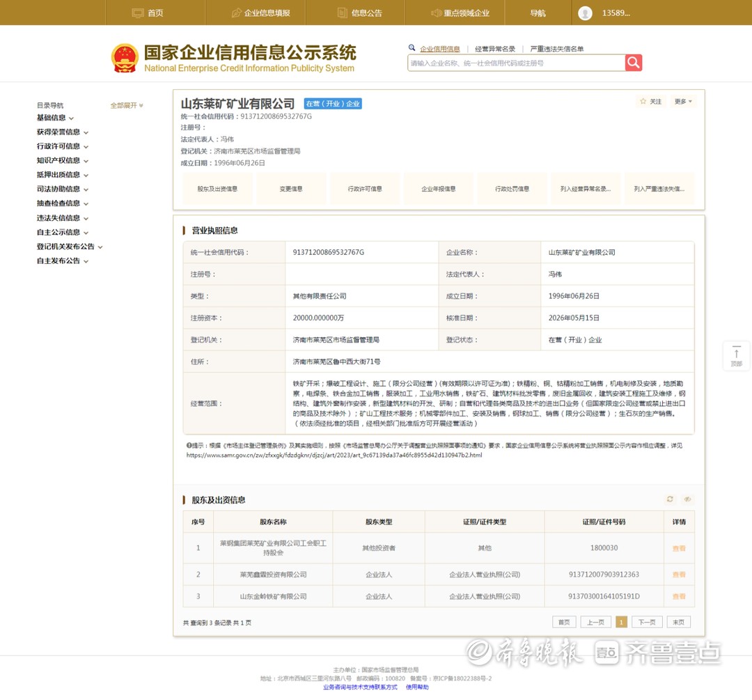The height and width of the screenshot is (700, 752).
Task: Expand 获得荣誉信息 in the sidebar
Action: (63, 132)
